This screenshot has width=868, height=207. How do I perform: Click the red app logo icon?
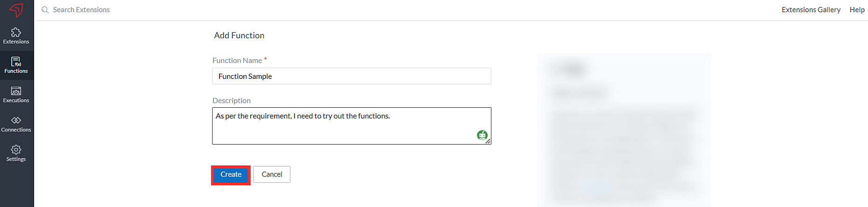point(16,10)
